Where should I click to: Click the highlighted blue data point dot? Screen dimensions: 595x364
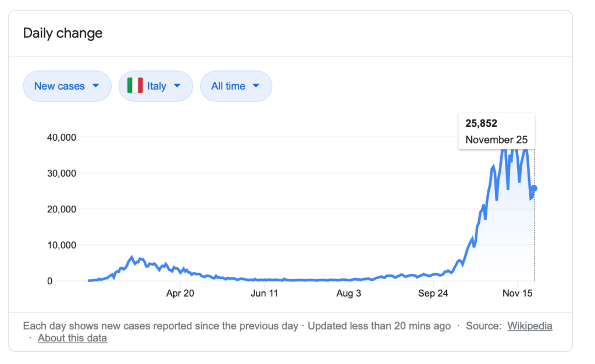[534, 188]
